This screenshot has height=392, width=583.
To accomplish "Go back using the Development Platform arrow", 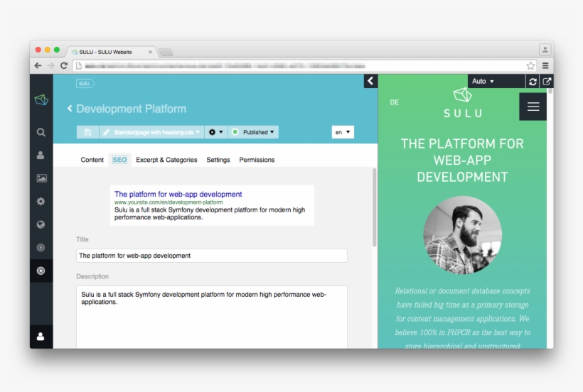I will coord(70,109).
